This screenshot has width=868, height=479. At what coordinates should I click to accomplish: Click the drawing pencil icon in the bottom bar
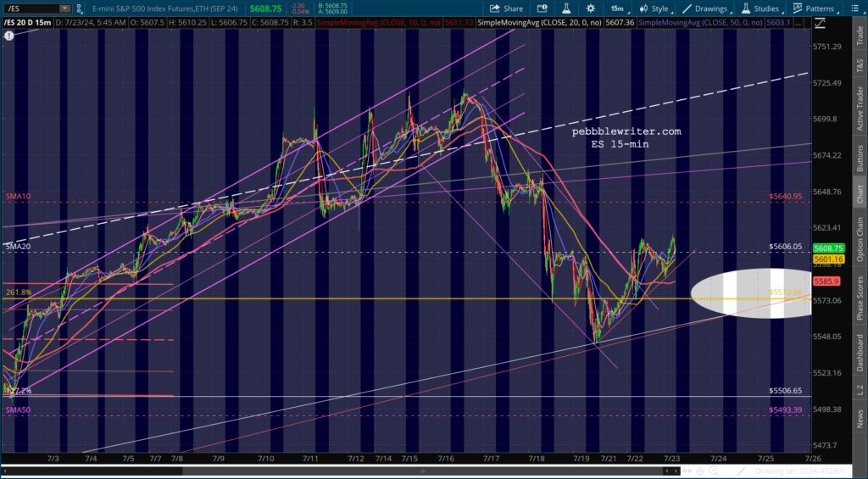pyautogui.click(x=741, y=471)
